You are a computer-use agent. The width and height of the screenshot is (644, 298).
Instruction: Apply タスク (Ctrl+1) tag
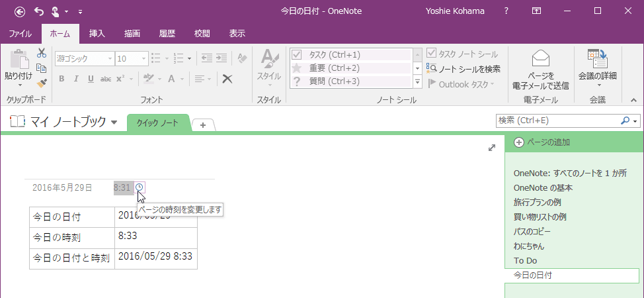350,55
